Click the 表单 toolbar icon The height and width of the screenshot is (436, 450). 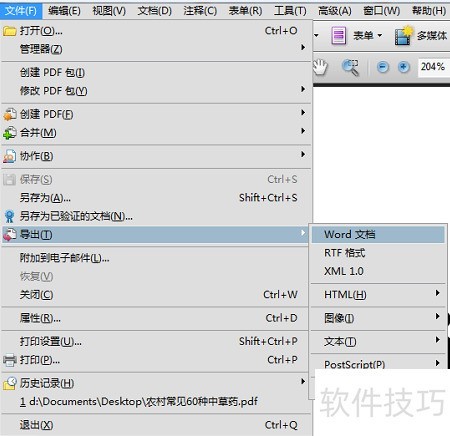click(x=338, y=35)
